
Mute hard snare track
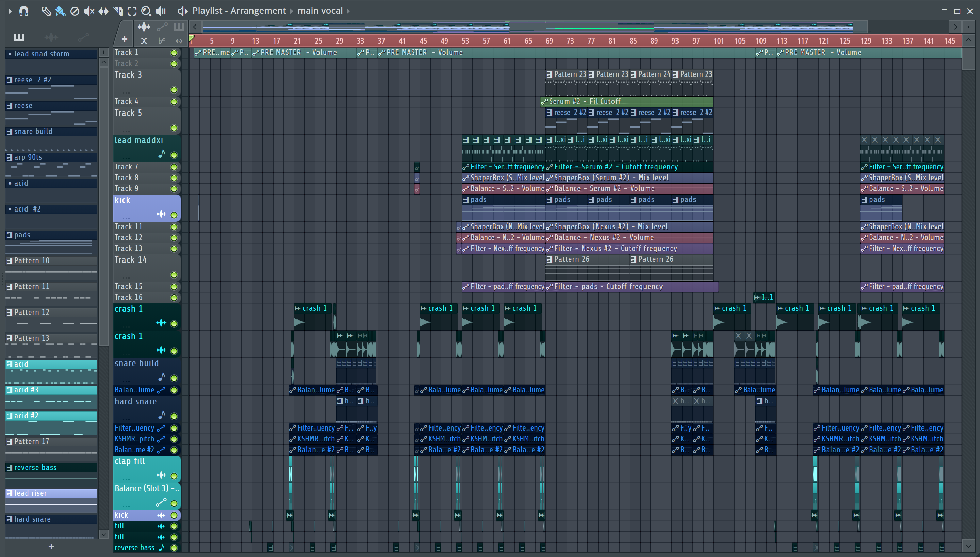click(174, 416)
